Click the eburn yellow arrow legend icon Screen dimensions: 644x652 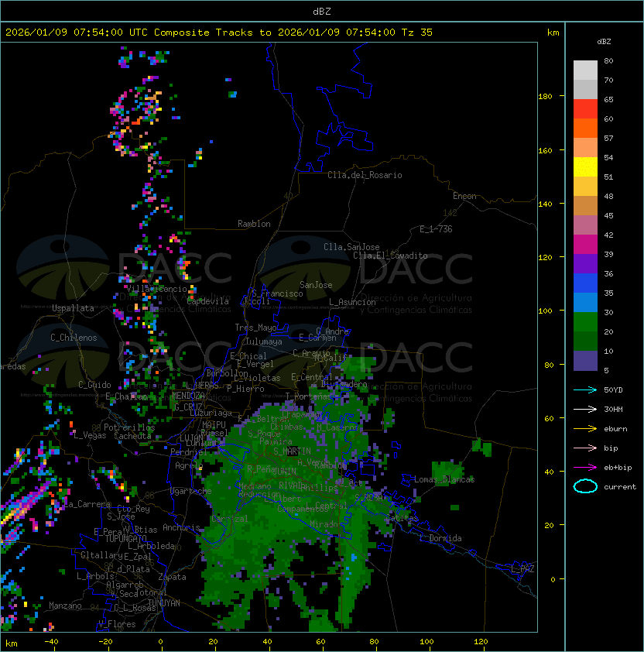[585, 429]
